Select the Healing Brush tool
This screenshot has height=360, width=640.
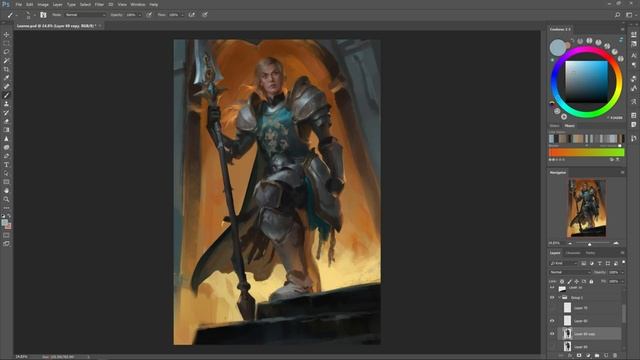point(6,87)
